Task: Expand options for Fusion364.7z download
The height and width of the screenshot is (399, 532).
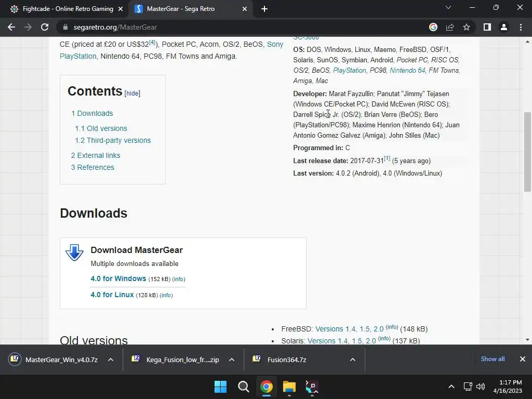Action: pos(353,360)
